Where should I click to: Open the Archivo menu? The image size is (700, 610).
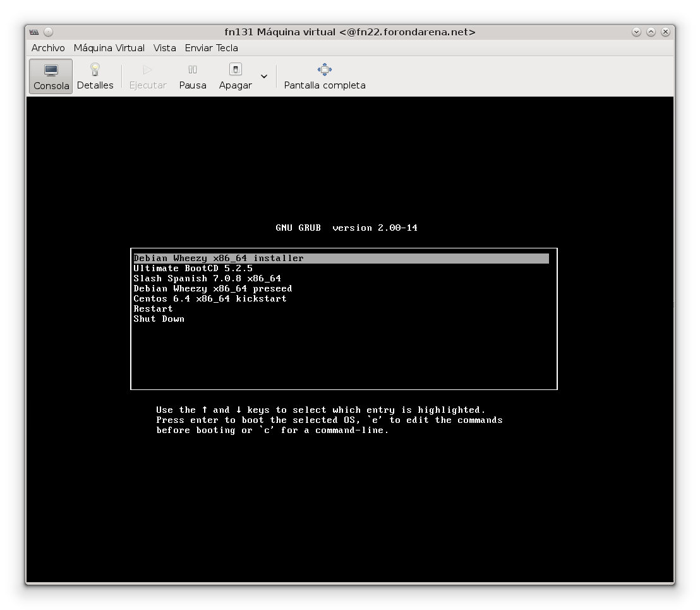pos(48,48)
